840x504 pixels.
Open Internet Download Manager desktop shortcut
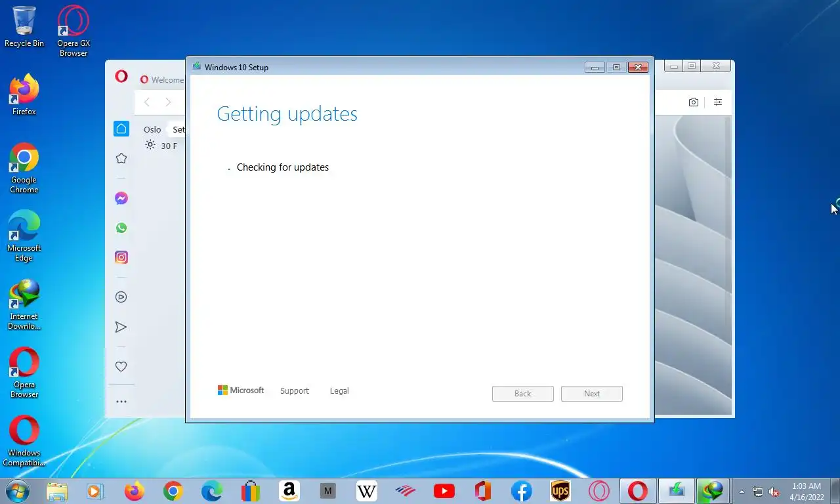click(x=24, y=304)
